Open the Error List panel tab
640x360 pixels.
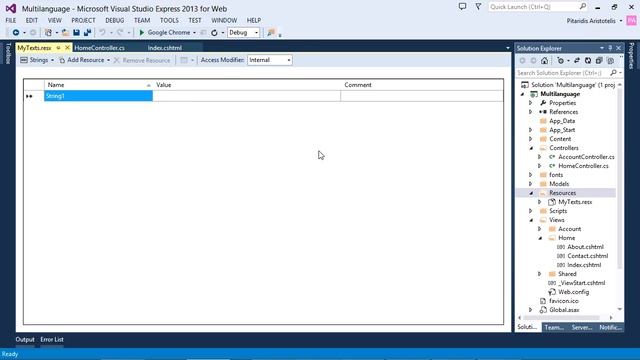tap(52, 340)
